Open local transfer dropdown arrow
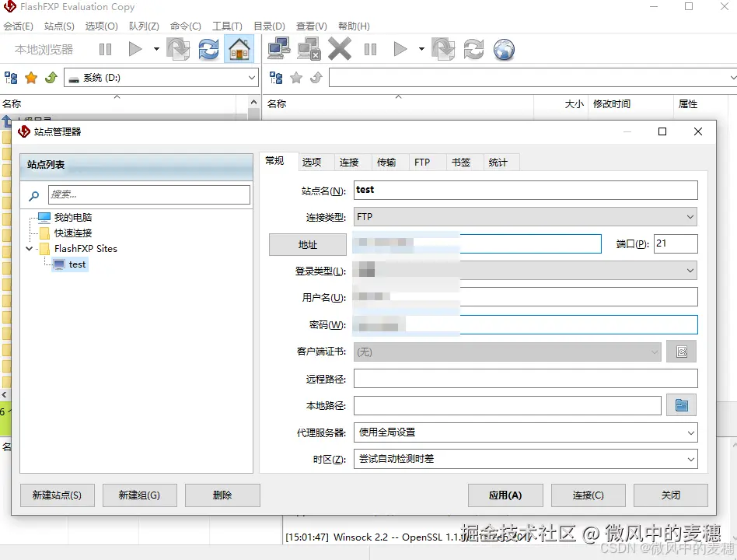Image resolution: width=737 pixels, height=560 pixels. tap(156, 49)
